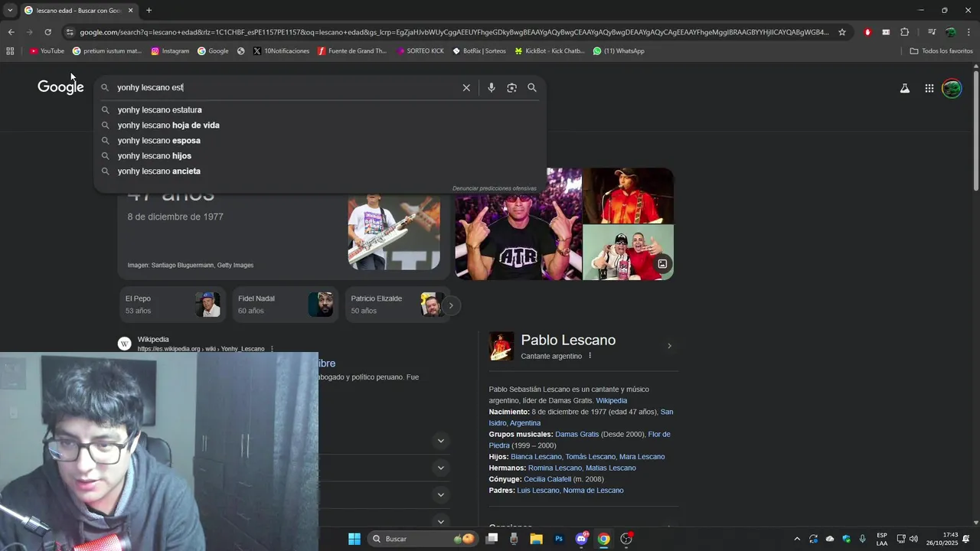Open Google Lens image search

click(x=511, y=88)
